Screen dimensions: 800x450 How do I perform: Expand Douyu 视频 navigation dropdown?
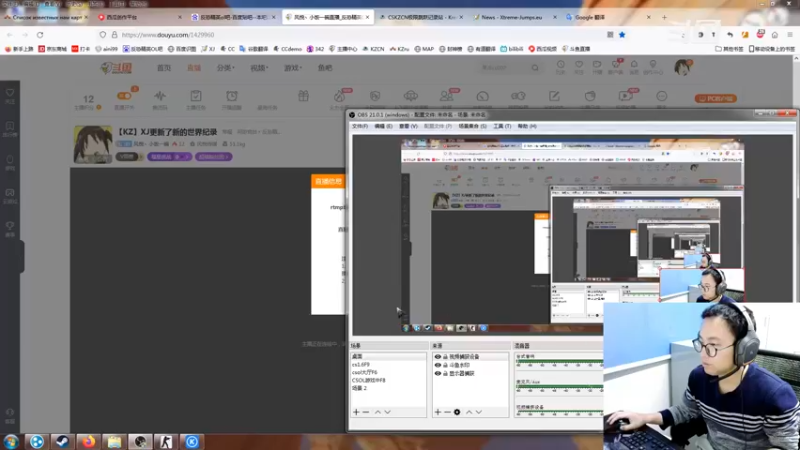coord(259,68)
